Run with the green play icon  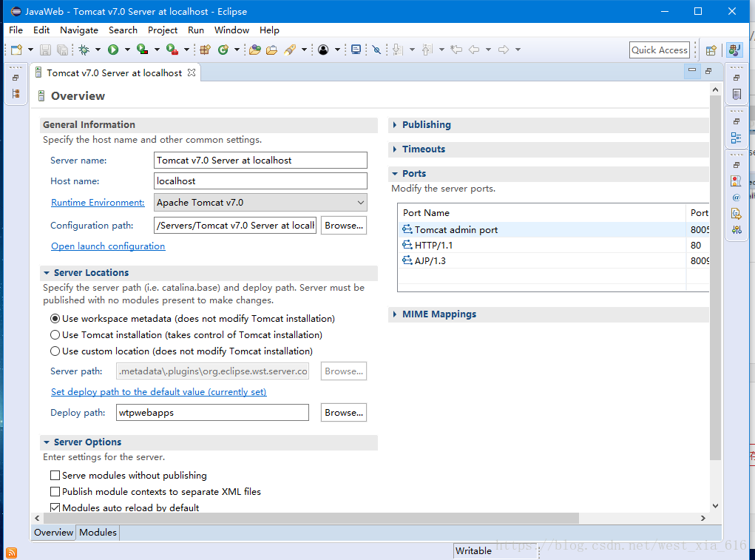tap(113, 50)
